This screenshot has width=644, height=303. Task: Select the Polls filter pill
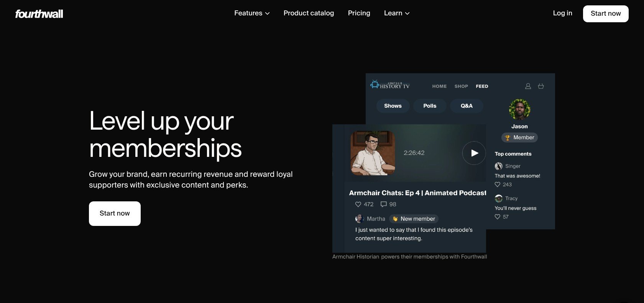[x=430, y=106]
